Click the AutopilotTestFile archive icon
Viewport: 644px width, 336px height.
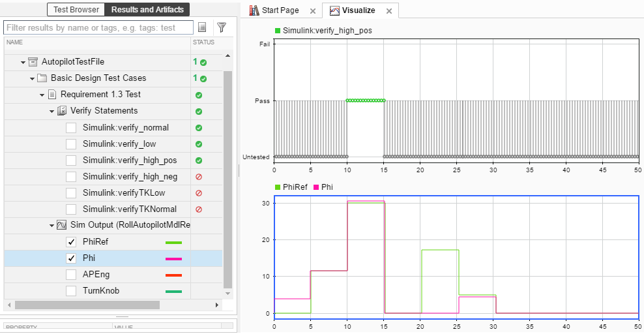point(33,62)
